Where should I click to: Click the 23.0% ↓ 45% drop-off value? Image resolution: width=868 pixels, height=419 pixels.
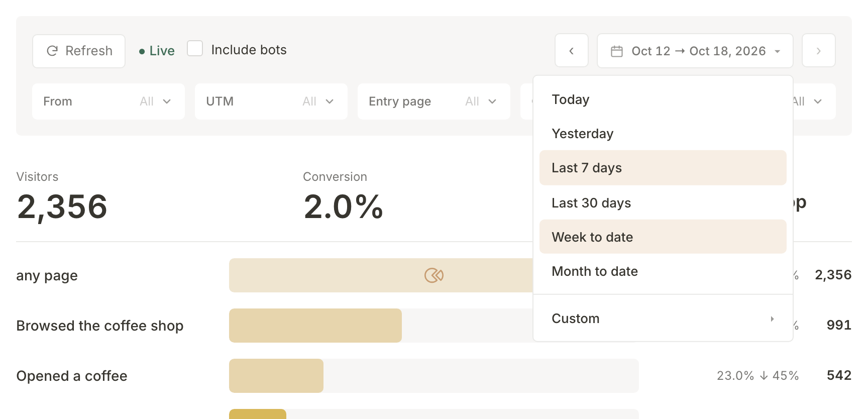(757, 376)
